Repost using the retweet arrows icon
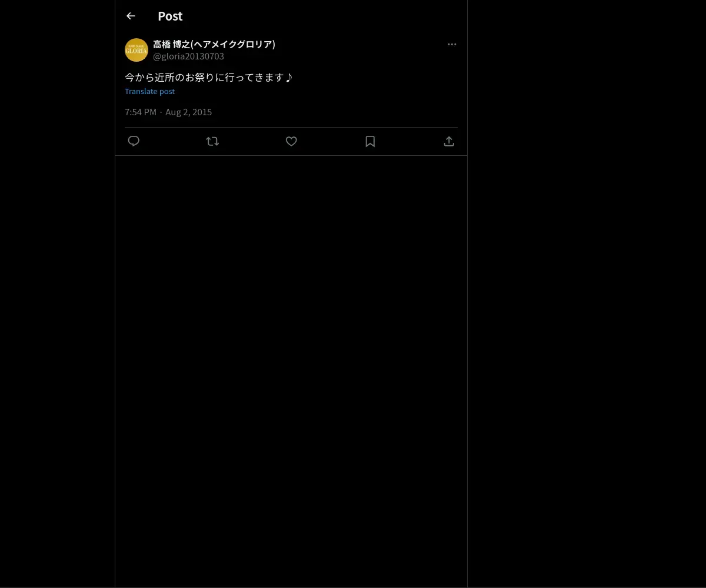706x588 pixels. tap(212, 141)
